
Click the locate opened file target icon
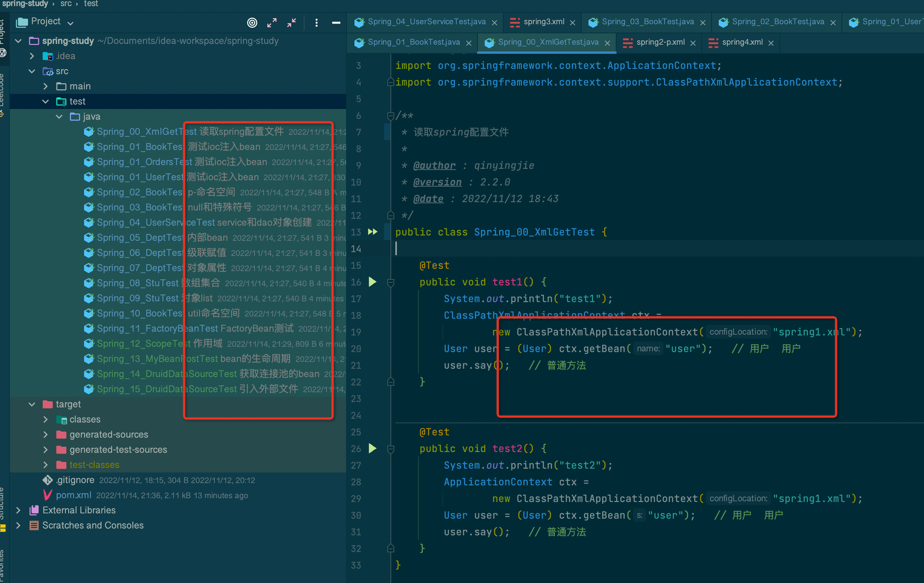252,23
